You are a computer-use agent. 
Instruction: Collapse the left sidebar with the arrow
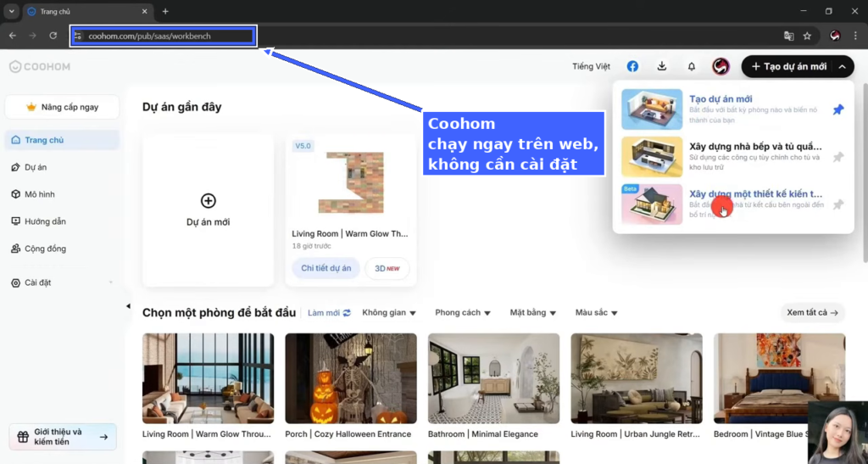pyautogui.click(x=129, y=305)
